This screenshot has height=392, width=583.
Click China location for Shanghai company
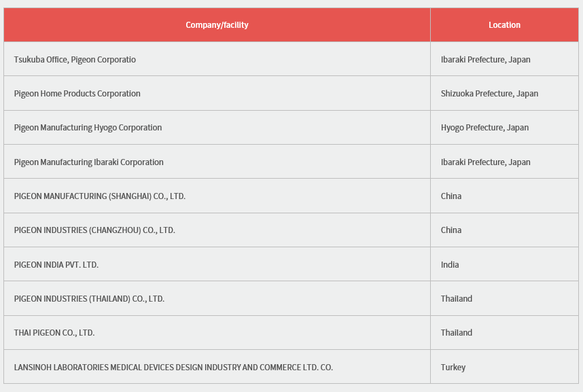pos(451,196)
